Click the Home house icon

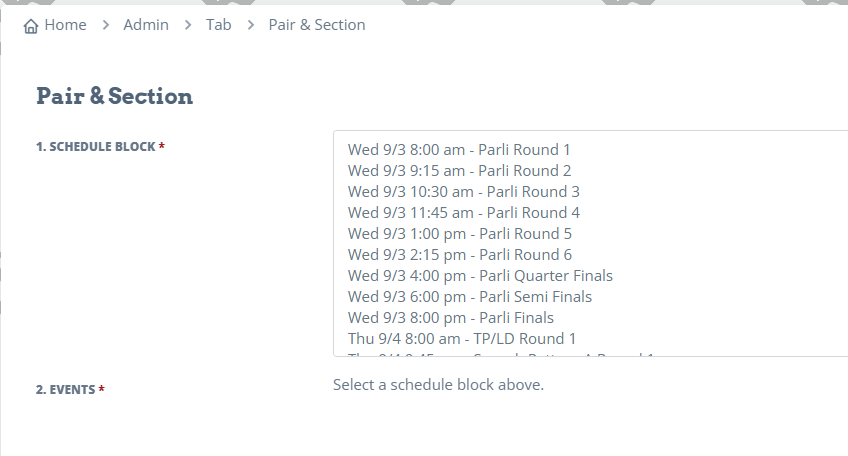coord(31,25)
